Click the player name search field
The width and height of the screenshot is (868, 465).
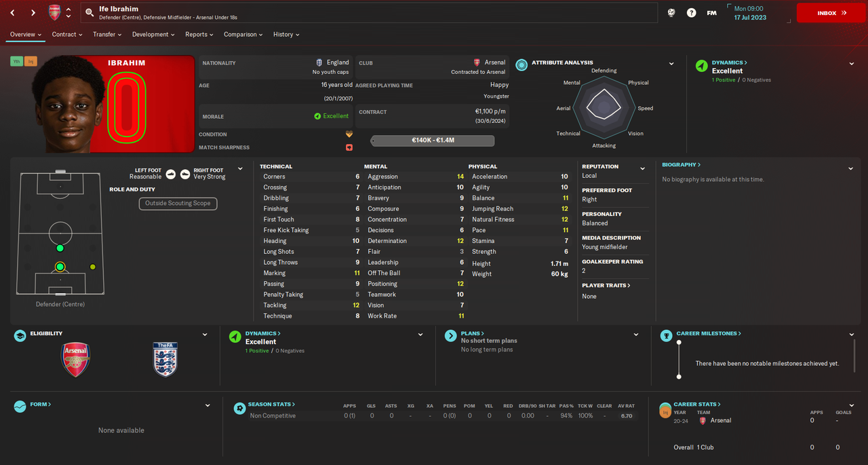[368, 13]
